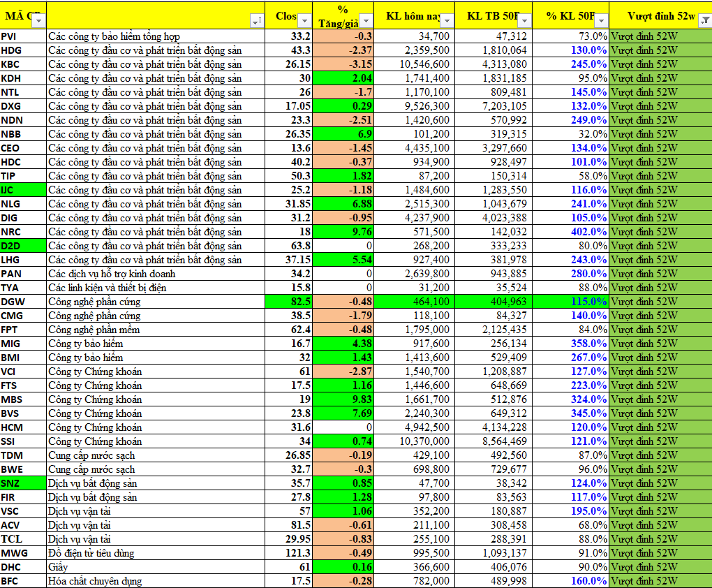The width and height of the screenshot is (712, 588).
Task: Select the green SNZ ticker cell
Action: click(23, 483)
